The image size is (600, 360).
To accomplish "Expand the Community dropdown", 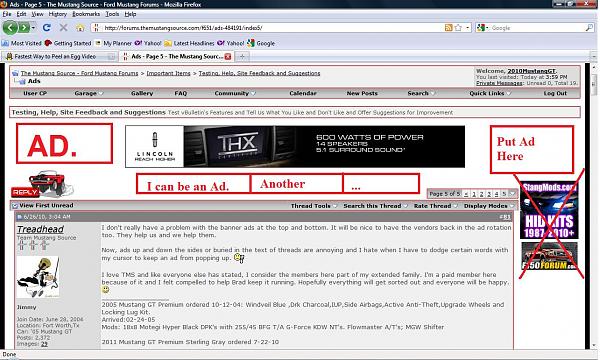I will [235, 93].
